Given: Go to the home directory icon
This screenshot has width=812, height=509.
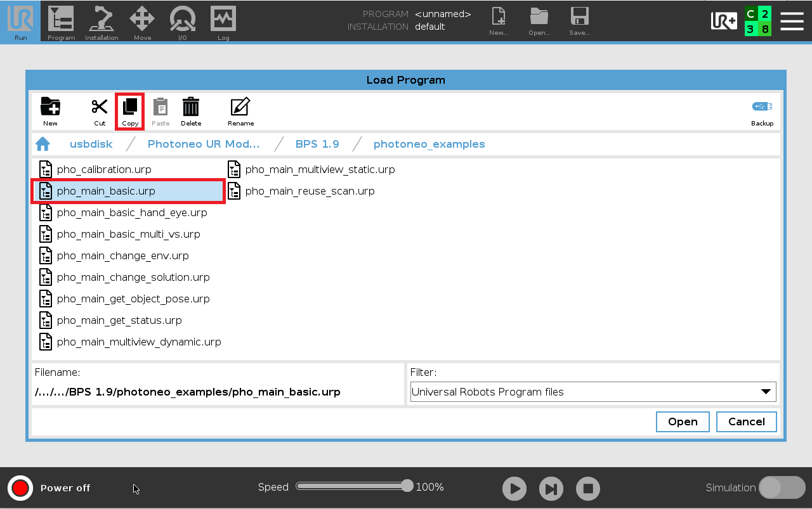Looking at the screenshot, I should click(x=43, y=144).
